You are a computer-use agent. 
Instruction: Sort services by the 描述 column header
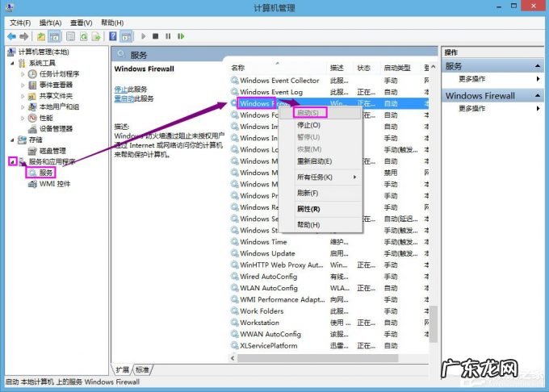[x=341, y=68]
